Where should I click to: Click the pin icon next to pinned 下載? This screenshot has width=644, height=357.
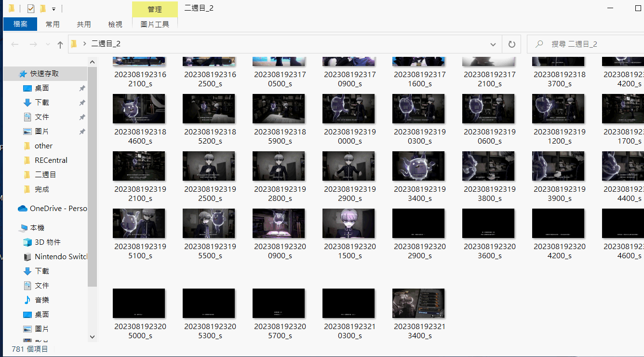(x=82, y=103)
